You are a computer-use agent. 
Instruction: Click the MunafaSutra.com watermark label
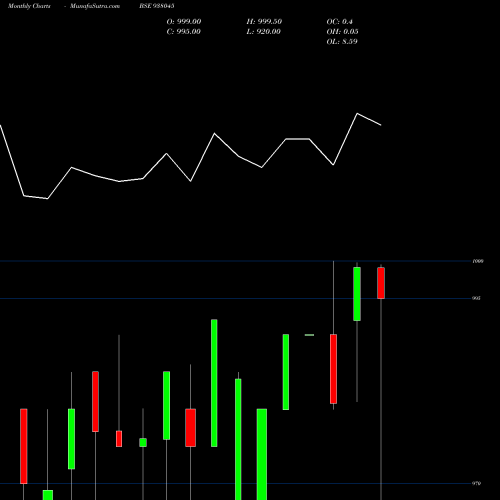[95, 6]
